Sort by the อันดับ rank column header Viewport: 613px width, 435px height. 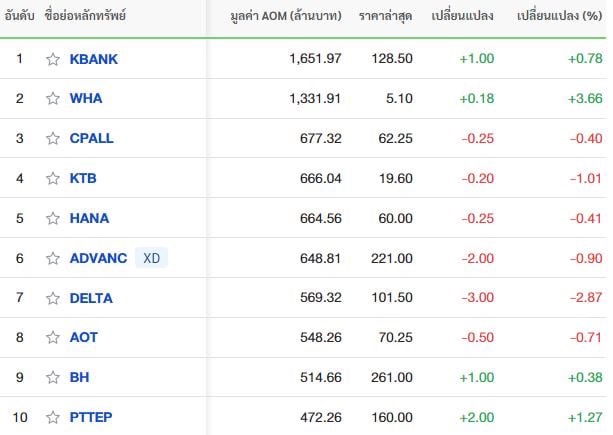[19, 16]
